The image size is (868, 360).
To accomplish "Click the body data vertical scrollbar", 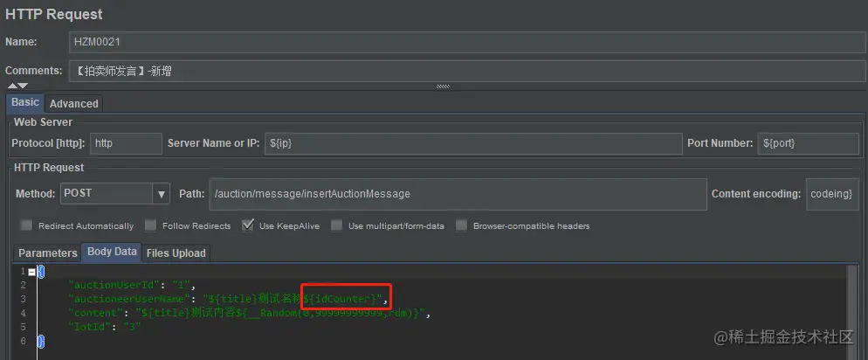I will pos(852,312).
